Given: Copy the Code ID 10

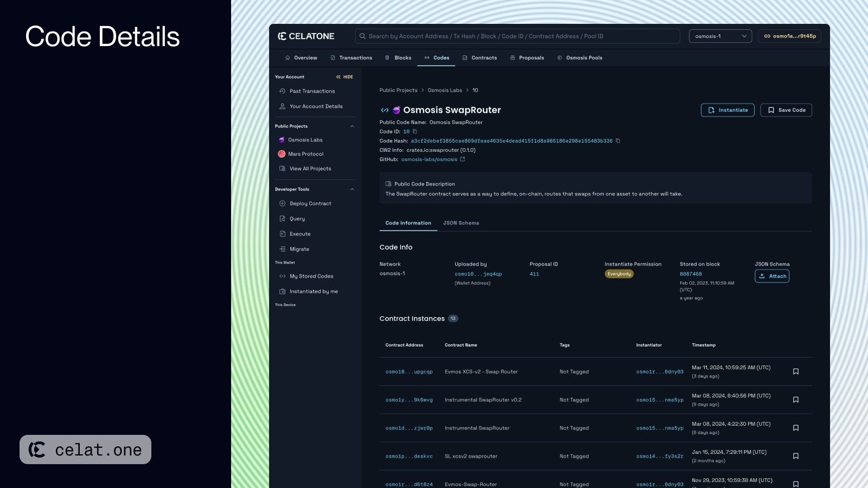Looking at the screenshot, I should (x=415, y=132).
